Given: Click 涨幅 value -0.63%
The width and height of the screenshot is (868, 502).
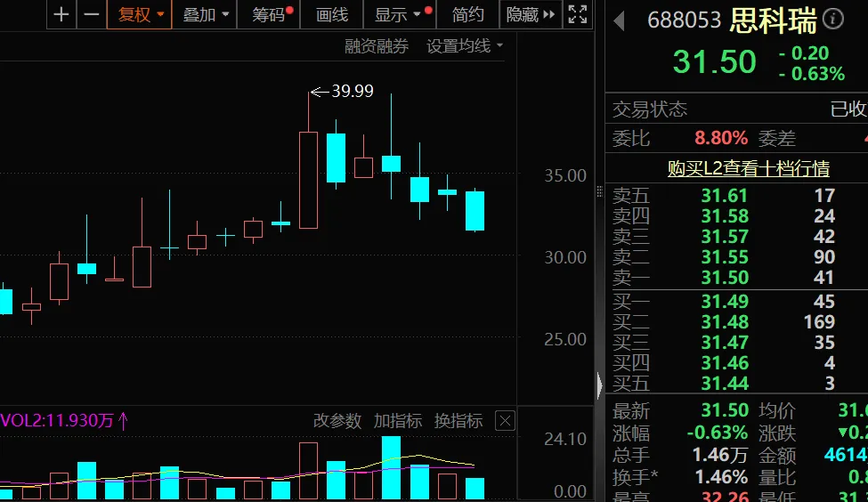Looking at the screenshot, I should click(718, 433).
